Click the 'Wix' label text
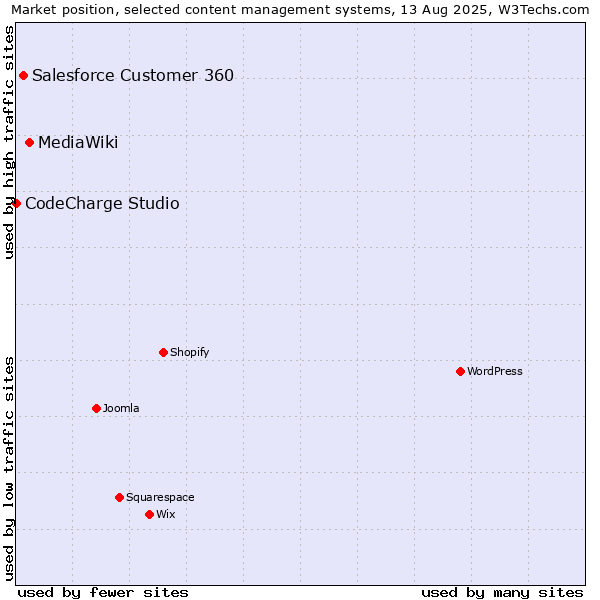Viewport: 600px width, 600px height. click(166, 514)
